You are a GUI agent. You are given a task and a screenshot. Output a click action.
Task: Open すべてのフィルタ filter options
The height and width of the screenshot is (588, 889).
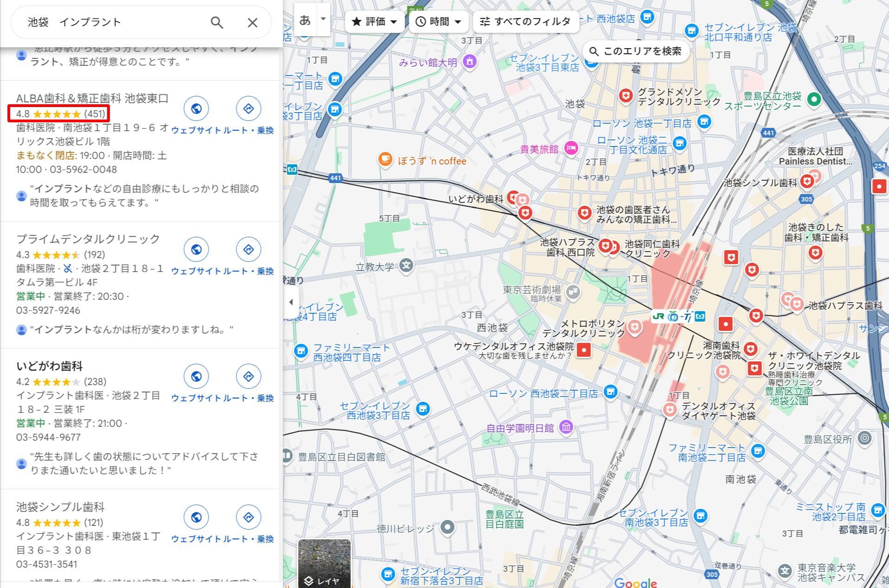pos(526,21)
